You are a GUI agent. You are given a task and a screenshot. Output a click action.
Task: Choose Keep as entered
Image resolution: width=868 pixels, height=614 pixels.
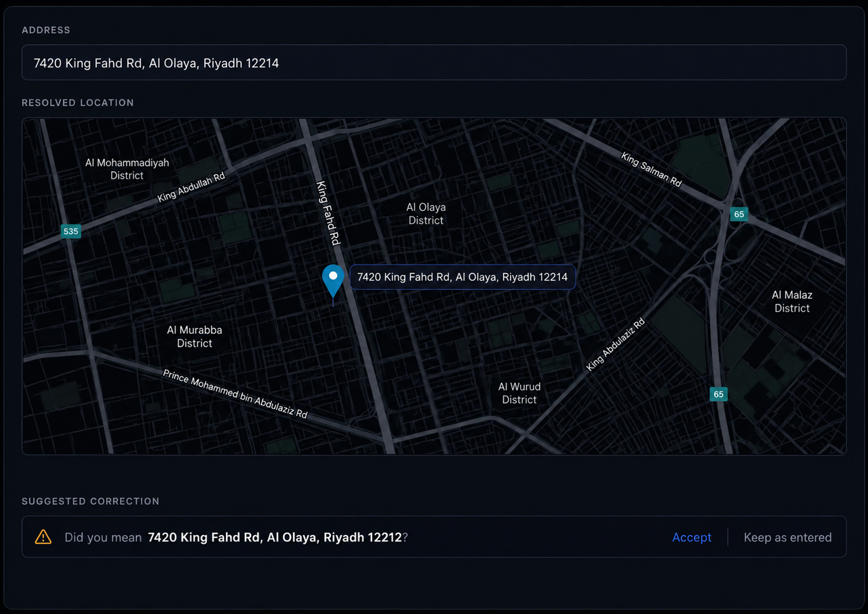[788, 537]
